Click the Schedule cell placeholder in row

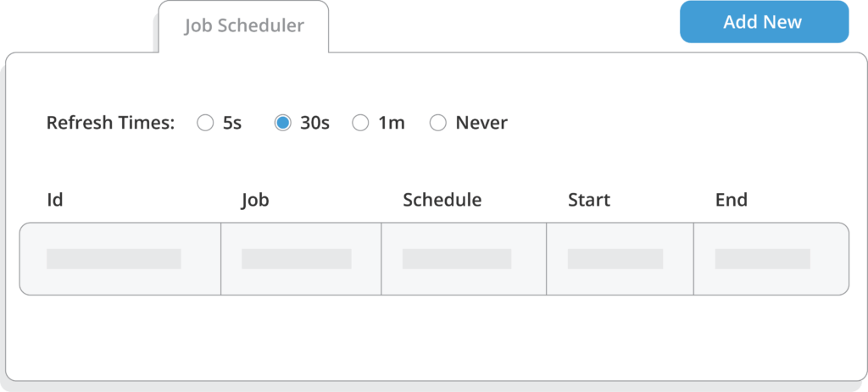[457, 259]
